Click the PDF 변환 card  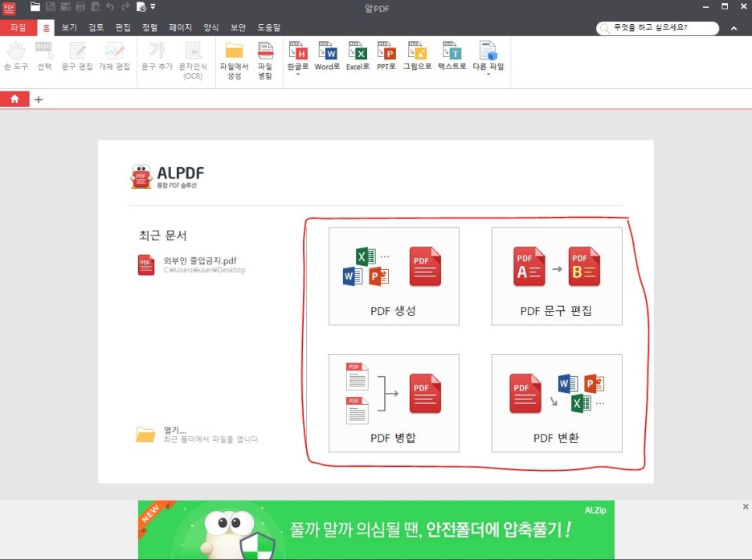pyautogui.click(x=557, y=403)
